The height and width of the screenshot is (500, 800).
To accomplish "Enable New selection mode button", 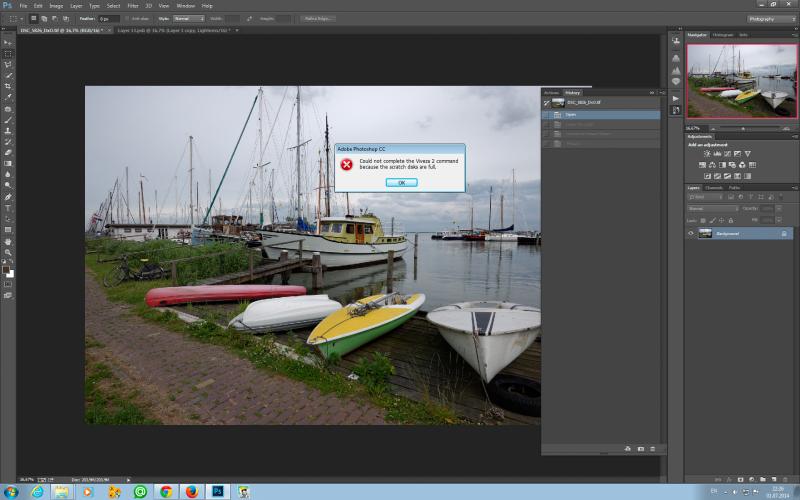I will 34,18.
